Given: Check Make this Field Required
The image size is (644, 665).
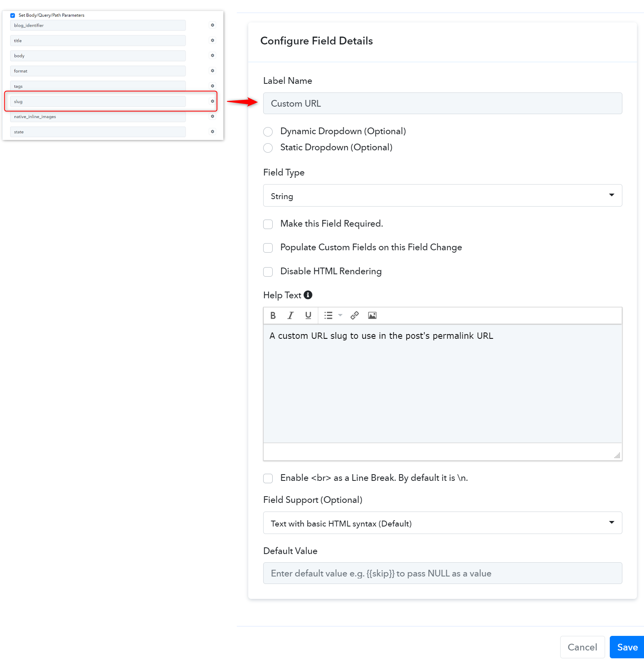Looking at the screenshot, I should 268,224.
